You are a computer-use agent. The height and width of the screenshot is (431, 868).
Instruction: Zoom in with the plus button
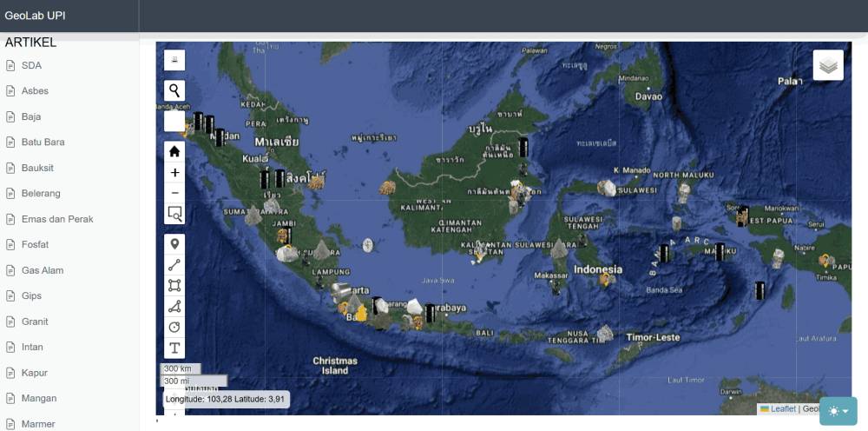click(x=174, y=172)
